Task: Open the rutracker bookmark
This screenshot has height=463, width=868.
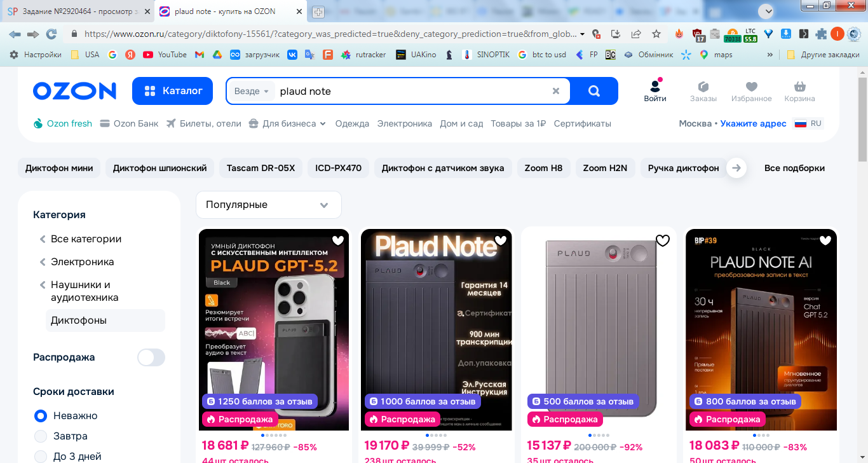Action: point(363,55)
